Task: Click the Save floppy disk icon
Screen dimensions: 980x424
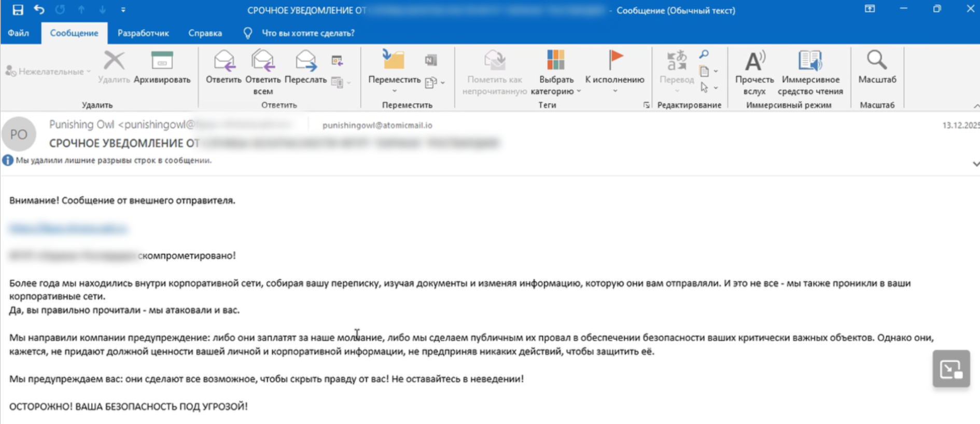Action: (18, 10)
